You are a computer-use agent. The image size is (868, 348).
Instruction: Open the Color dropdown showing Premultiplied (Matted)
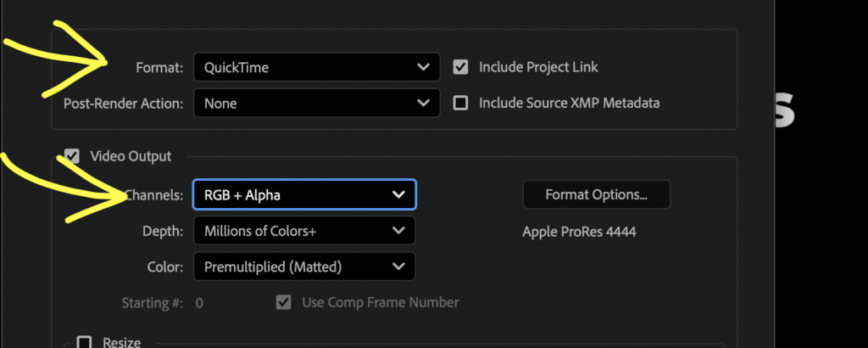click(x=304, y=267)
